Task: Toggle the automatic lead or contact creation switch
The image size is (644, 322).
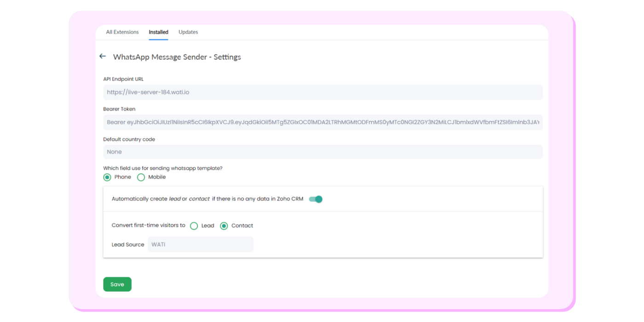Action: click(316, 199)
